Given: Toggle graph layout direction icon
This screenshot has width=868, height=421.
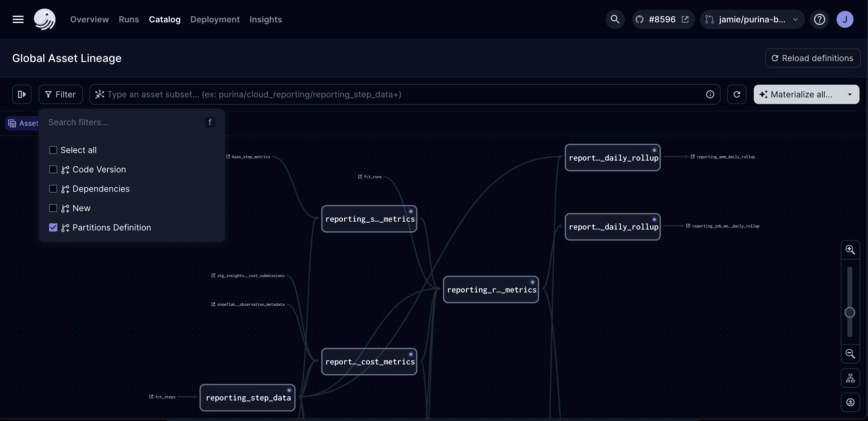Looking at the screenshot, I should pyautogui.click(x=850, y=378).
